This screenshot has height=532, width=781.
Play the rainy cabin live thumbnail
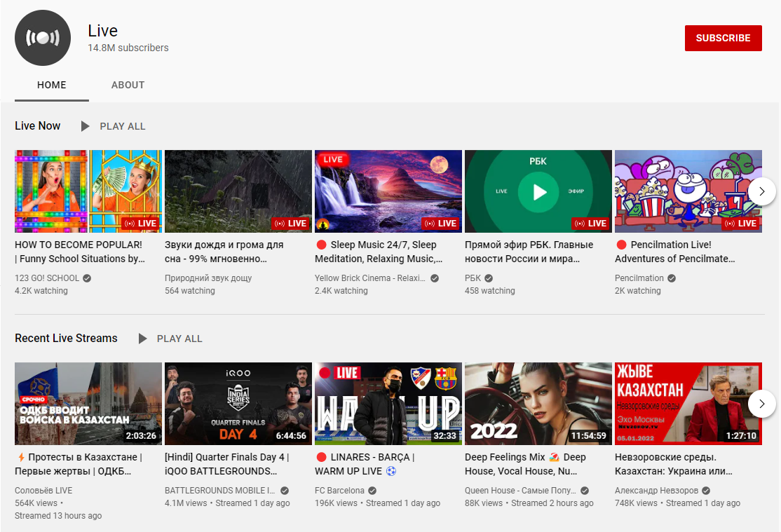click(x=238, y=191)
